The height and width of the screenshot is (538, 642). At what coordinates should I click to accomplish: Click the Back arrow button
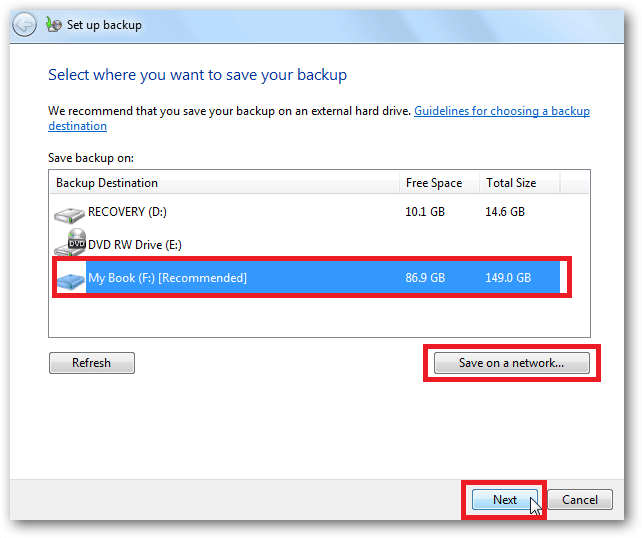pyautogui.click(x=24, y=25)
